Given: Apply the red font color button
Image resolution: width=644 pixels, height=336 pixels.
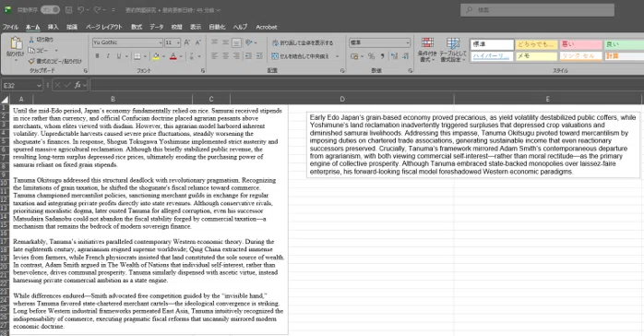Looking at the screenshot, I should pos(173,56).
